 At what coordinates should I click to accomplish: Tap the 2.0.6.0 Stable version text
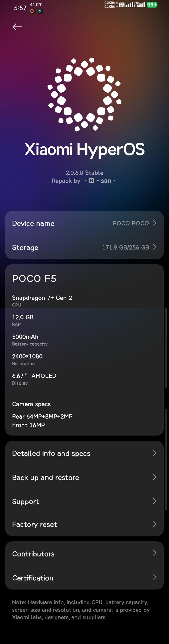tap(84, 173)
